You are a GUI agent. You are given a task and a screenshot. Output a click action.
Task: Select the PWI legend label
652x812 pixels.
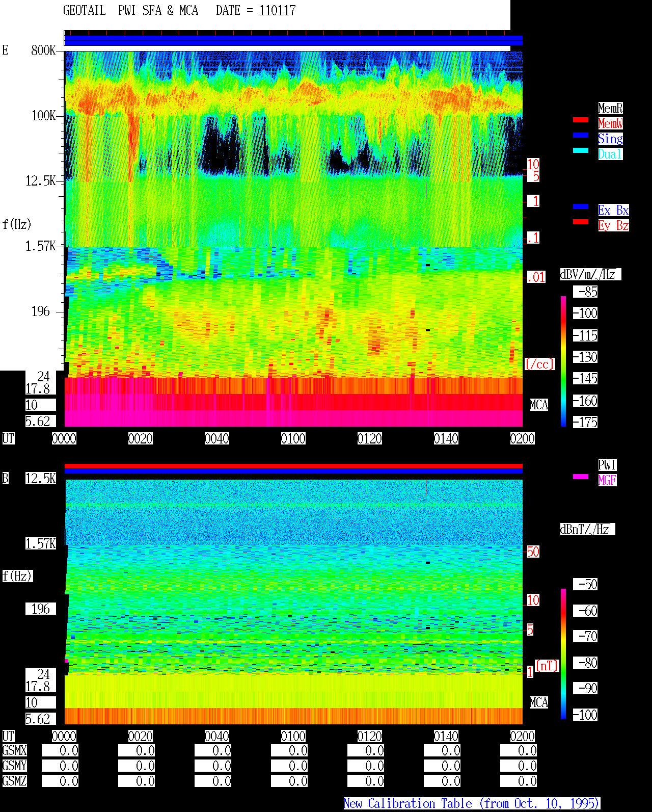click(x=607, y=465)
